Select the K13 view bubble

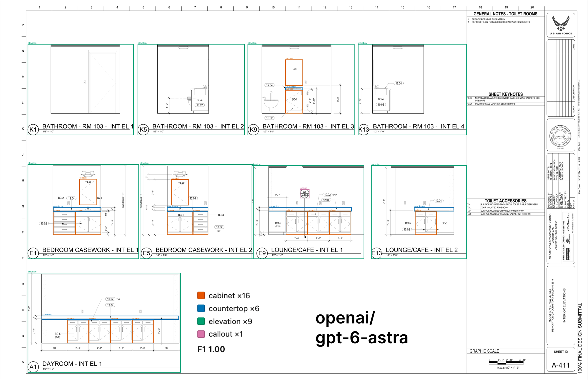coord(364,130)
